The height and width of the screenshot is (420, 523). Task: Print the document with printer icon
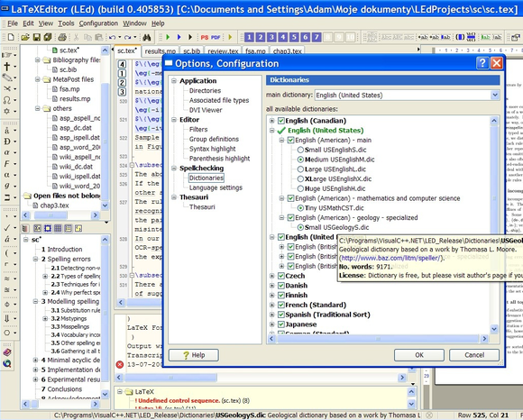(x=62, y=37)
